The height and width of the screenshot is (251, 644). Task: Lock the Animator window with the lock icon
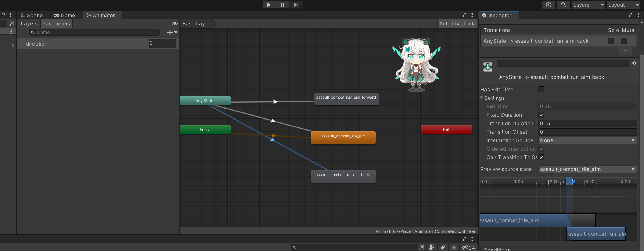(464, 15)
